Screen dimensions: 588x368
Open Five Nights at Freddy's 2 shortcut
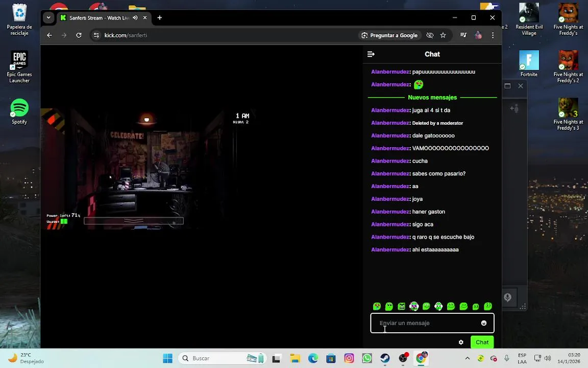568,67
